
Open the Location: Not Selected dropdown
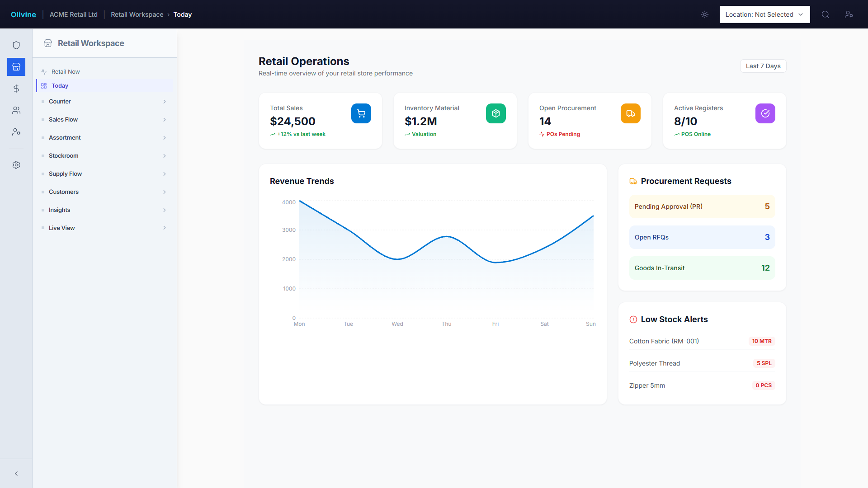(764, 14)
